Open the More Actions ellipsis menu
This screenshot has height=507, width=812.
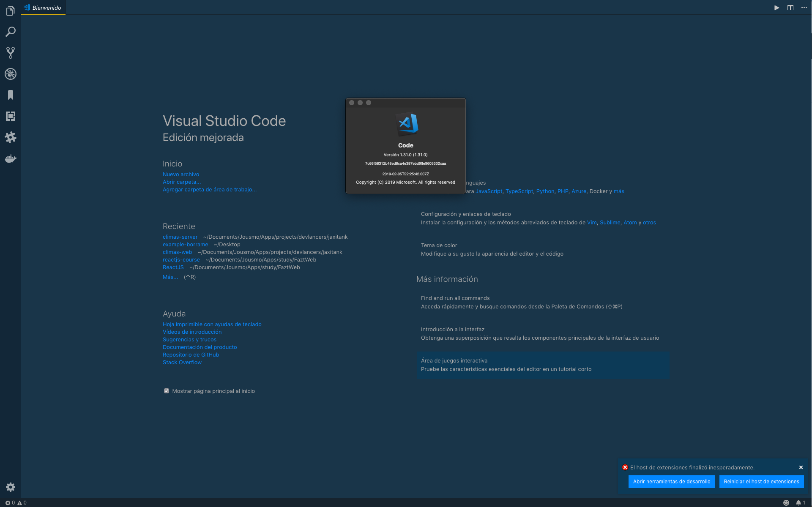804,8
